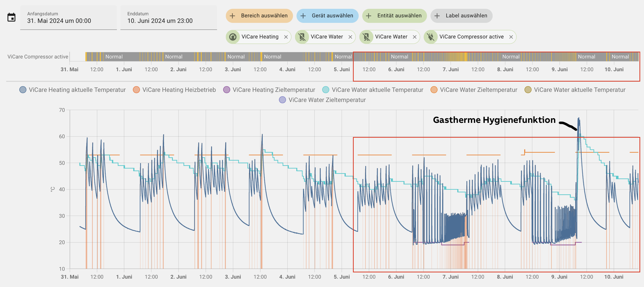Click the ViCare Compressor active chip icon
This screenshot has height=287, width=644.
431,37
